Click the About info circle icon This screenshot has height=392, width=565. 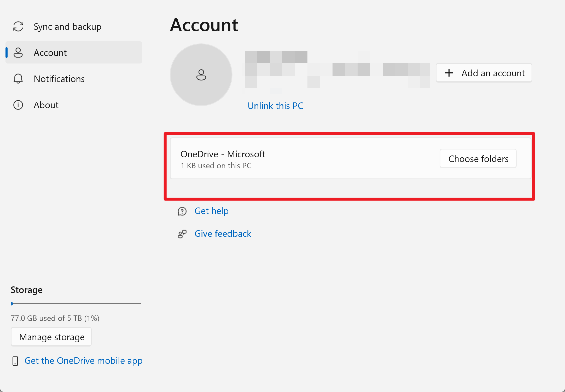tap(18, 105)
